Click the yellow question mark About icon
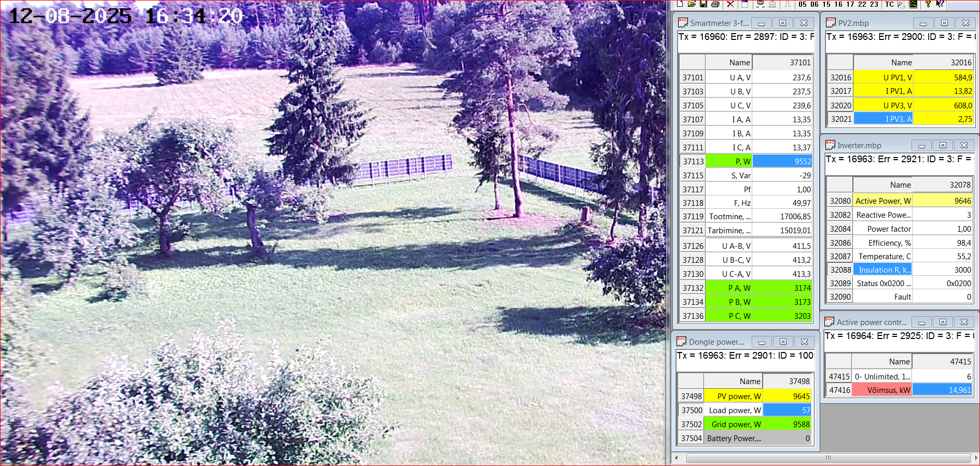The image size is (980, 466). tap(928, 4)
